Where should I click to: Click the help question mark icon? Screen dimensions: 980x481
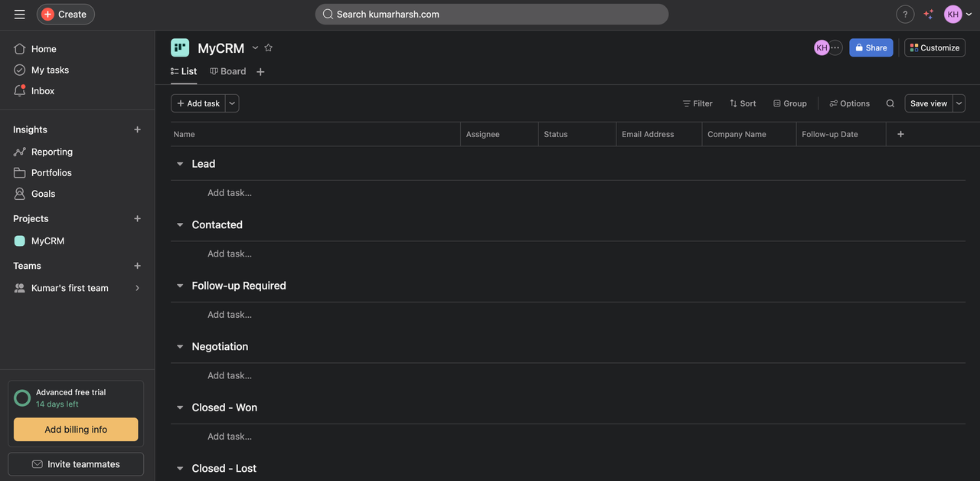[904, 13]
